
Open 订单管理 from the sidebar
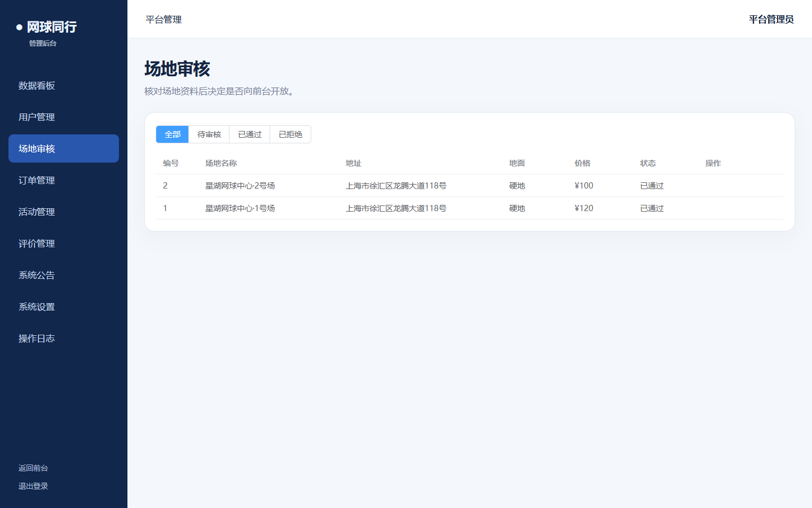click(64, 180)
